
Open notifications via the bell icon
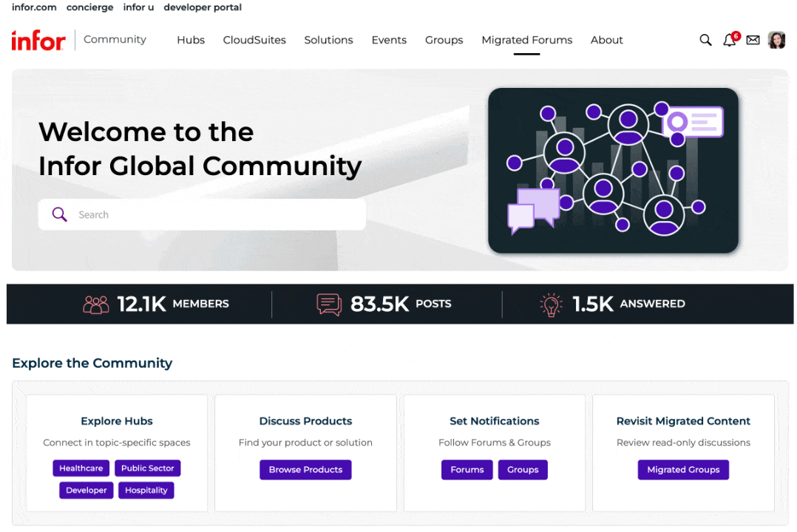(729, 41)
